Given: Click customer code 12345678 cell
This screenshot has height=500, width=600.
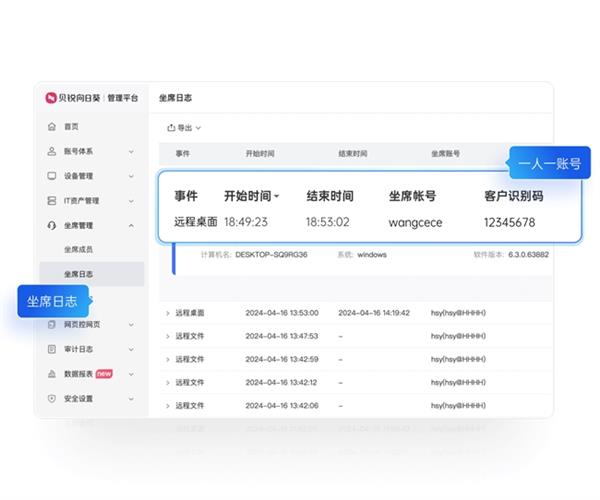Looking at the screenshot, I should tap(509, 222).
